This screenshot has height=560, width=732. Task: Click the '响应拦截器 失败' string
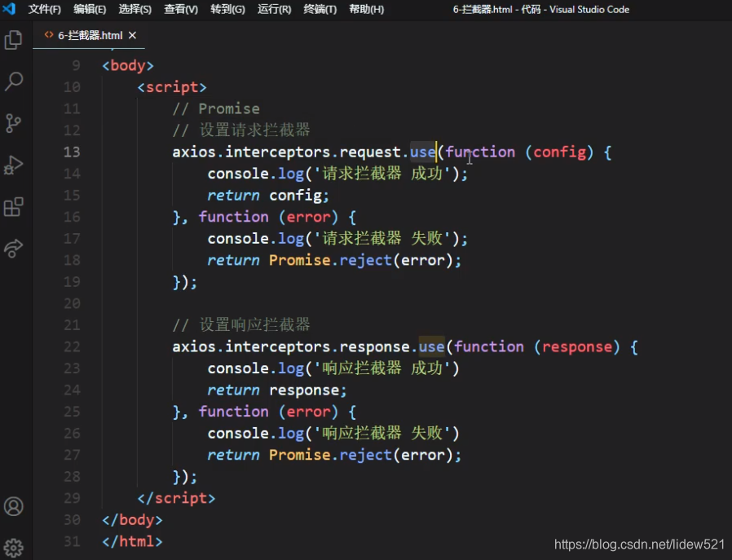point(382,434)
